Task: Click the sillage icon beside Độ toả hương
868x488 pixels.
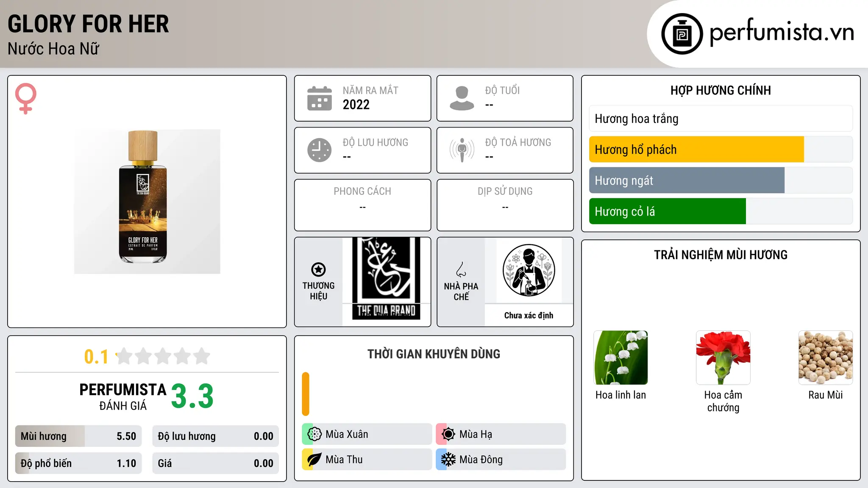Action: (462, 150)
